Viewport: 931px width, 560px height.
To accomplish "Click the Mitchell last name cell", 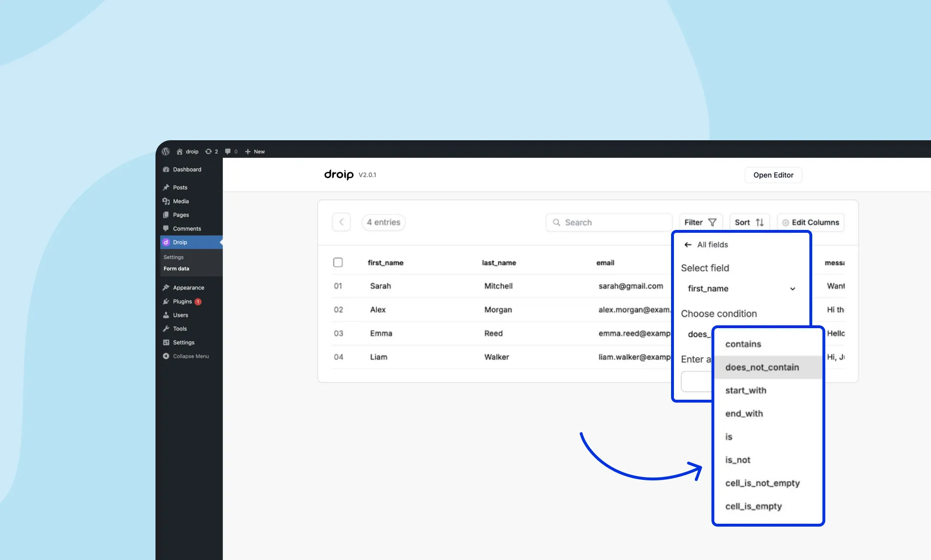I will point(498,286).
